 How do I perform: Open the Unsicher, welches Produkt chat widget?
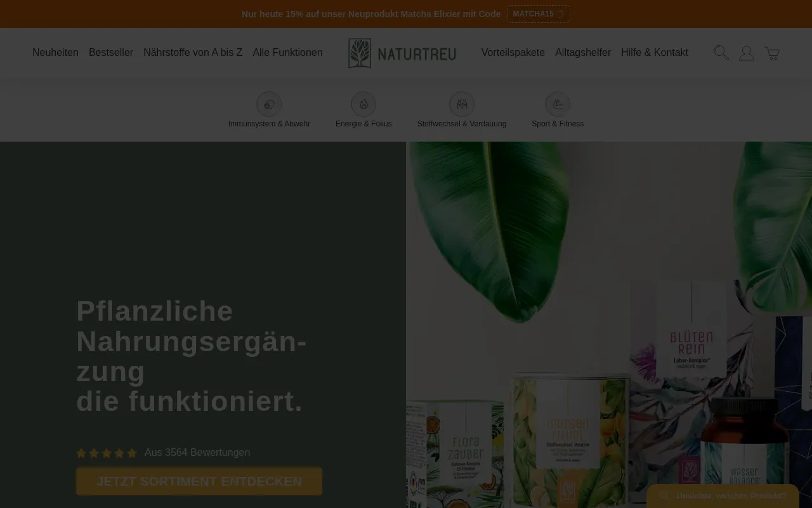[723, 496]
